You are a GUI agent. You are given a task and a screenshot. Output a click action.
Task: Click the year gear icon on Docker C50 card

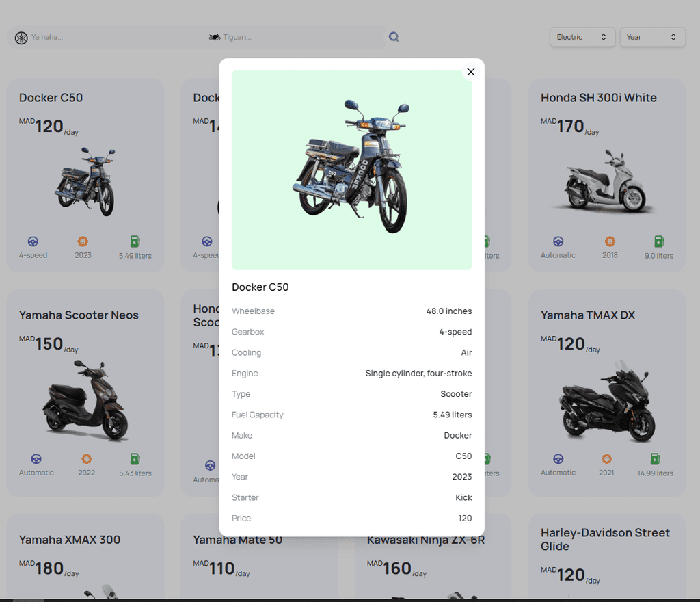coord(83,241)
